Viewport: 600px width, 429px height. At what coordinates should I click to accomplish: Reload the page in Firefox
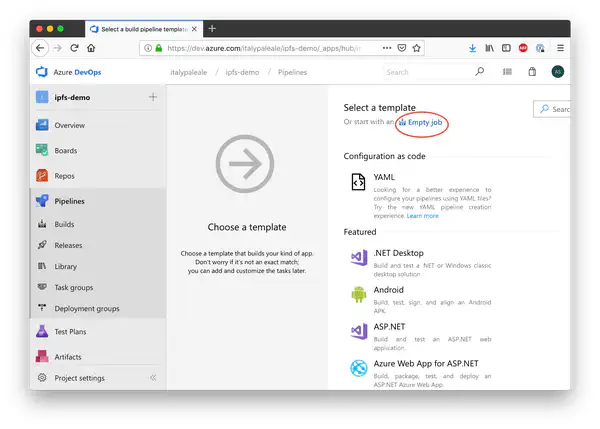click(x=75, y=47)
